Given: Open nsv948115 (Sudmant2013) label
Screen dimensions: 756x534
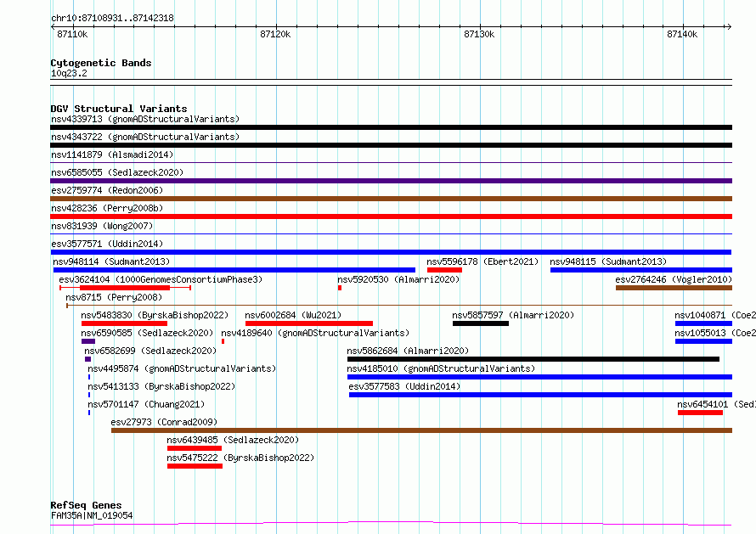Looking at the screenshot, I should pos(608,261).
